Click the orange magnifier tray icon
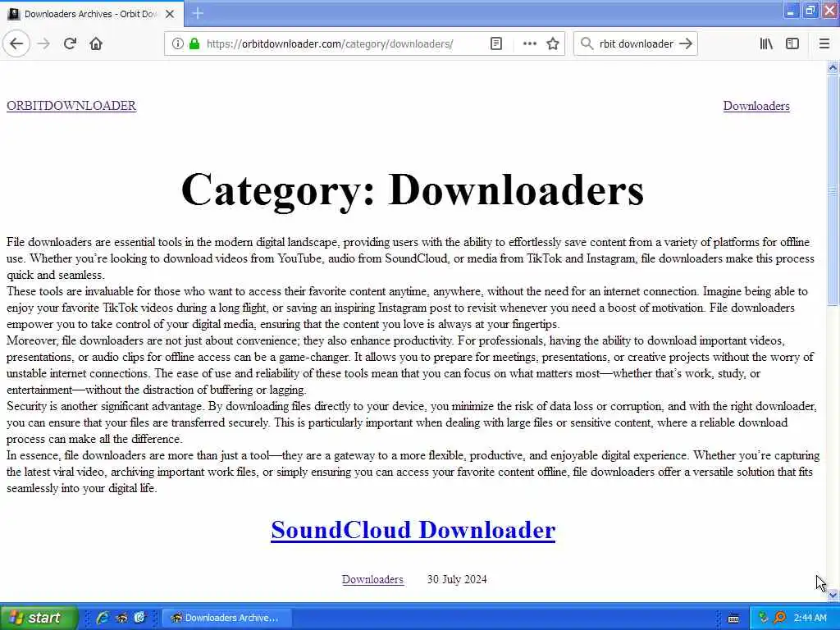Viewport: 840px width, 630px height. [780, 618]
